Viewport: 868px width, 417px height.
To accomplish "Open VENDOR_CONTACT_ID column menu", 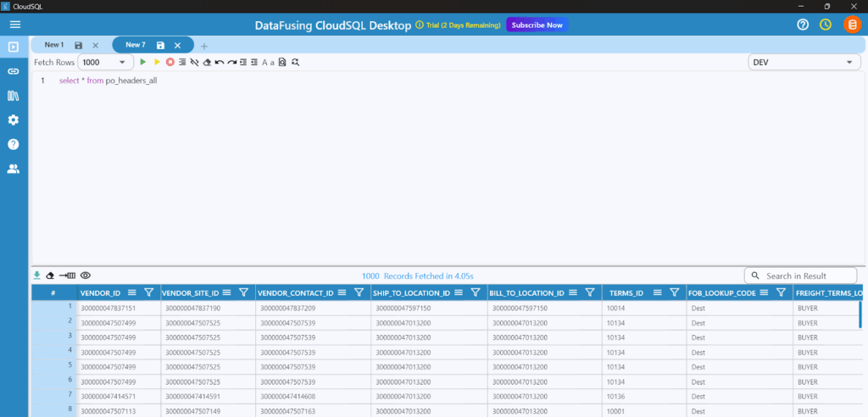I will [x=342, y=292].
